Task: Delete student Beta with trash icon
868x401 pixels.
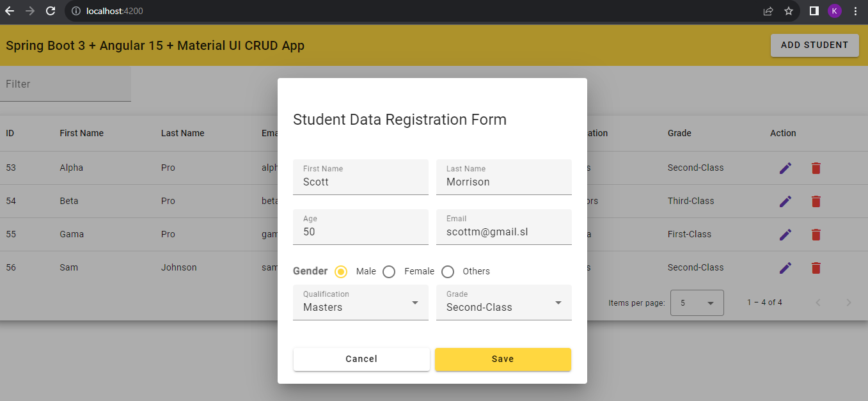Action: point(816,201)
